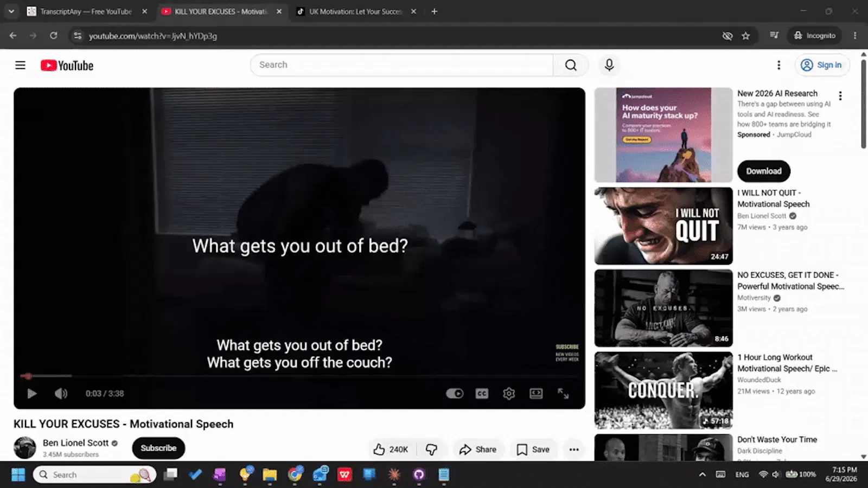Subscribe to Ben Lionel Scott

[x=158, y=448]
